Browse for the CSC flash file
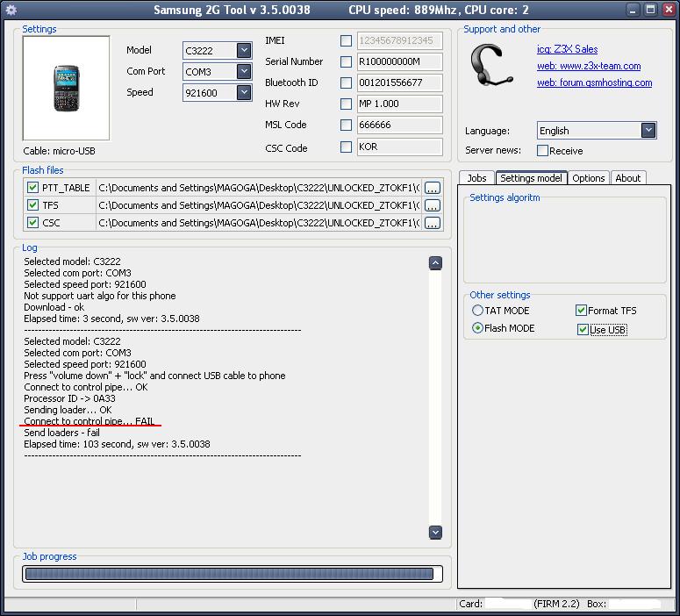This screenshot has height=616, width=680. point(433,223)
